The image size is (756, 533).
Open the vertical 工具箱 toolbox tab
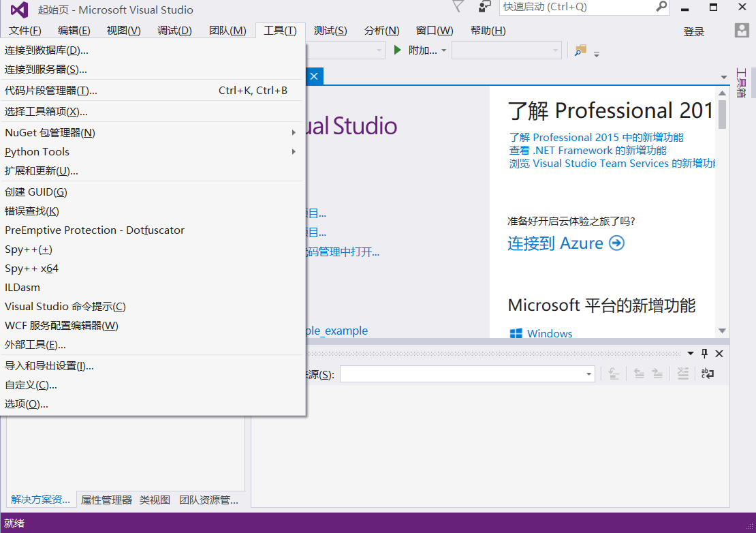point(741,83)
